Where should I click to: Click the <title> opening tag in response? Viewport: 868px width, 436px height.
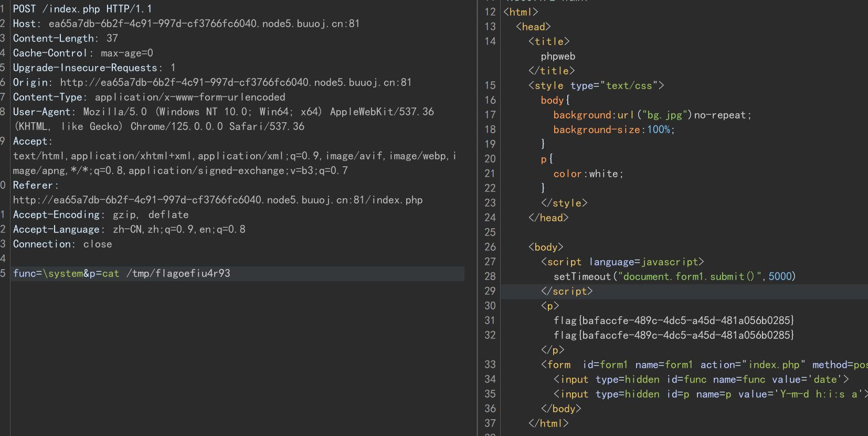[x=549, y=41]
